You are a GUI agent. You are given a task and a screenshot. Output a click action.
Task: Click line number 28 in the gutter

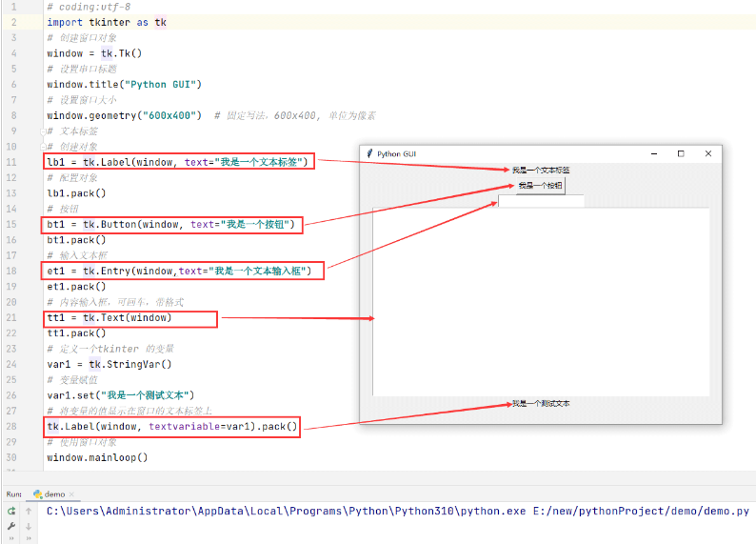click(x=11, y=427)
